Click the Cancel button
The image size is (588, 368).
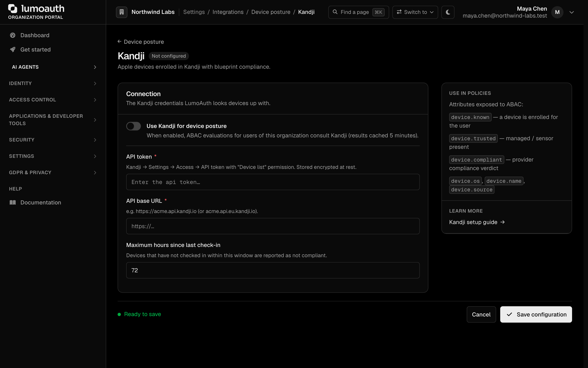[481, 314]
